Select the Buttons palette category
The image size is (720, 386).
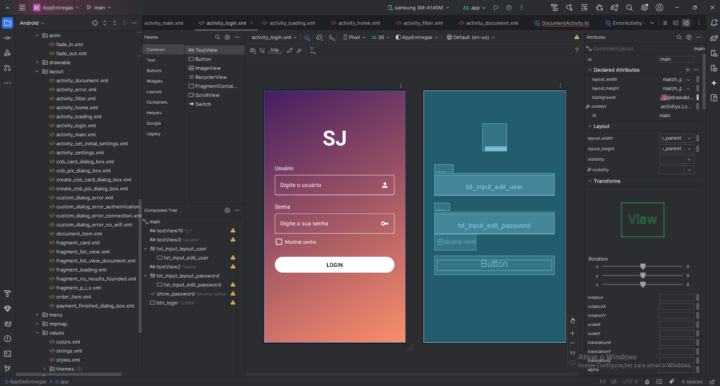[x=154, y=71]
